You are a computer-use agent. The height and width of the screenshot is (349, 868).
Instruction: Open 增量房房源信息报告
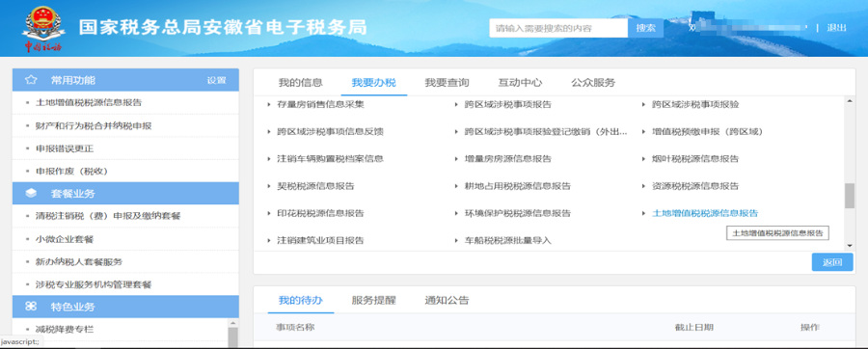pos(508,159)
